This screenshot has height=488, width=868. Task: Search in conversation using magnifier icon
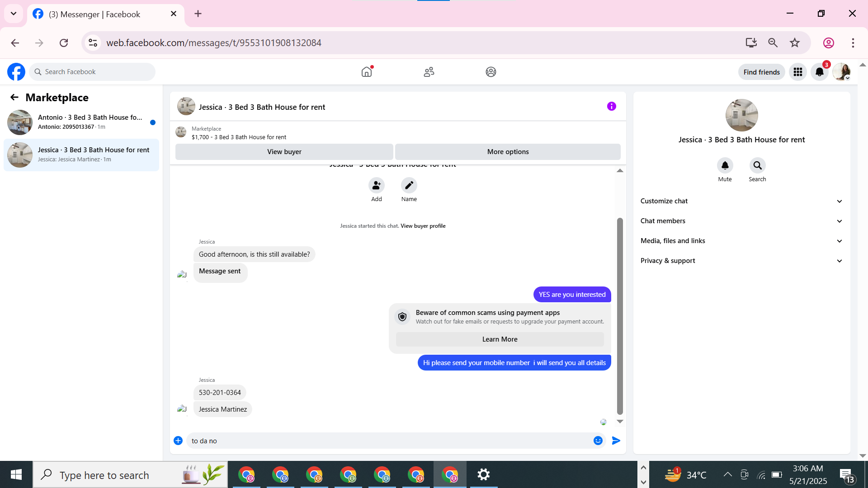click(758, 165)
